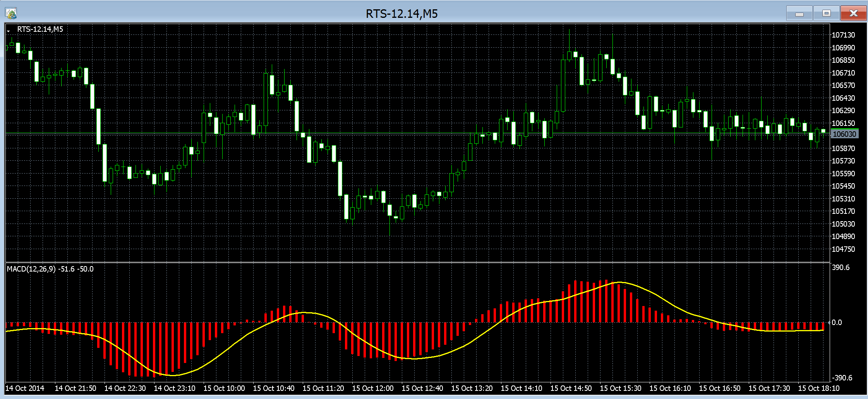Image resolution: width=868 pixels, height=399 pixels.
Task: Select the 15 Oct 14:50 time axis label
Action: click(571, 388)
